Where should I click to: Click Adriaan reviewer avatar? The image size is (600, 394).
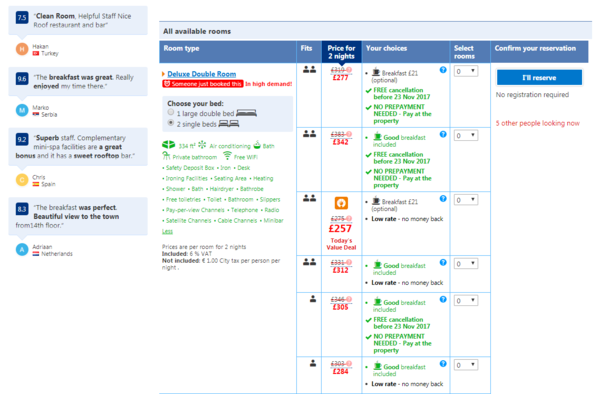22,250
